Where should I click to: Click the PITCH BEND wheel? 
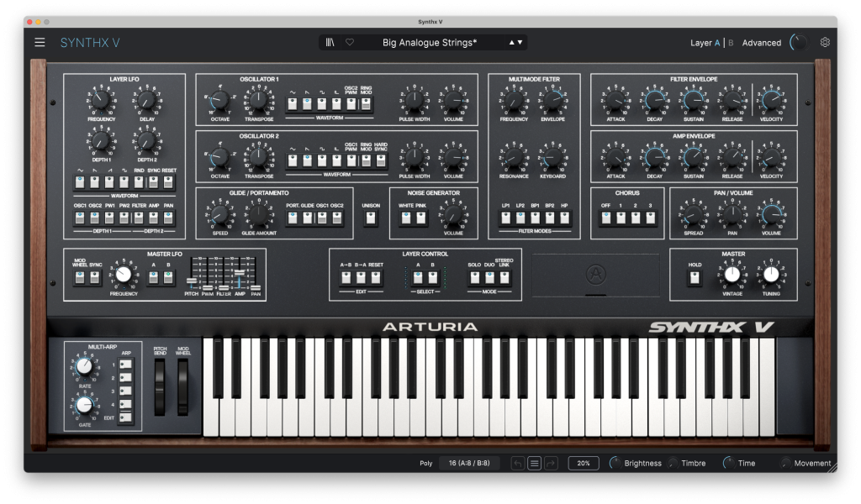[x=160, y=387]
